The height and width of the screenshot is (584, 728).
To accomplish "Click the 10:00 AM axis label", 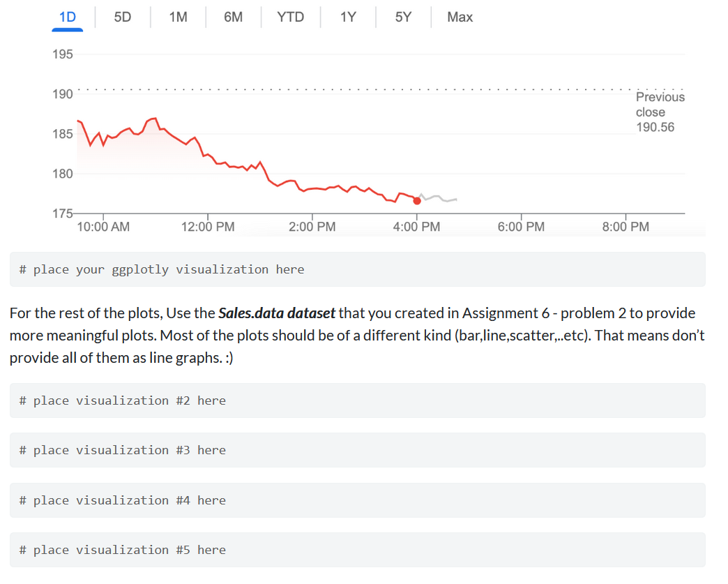I will tap(103, 226).
